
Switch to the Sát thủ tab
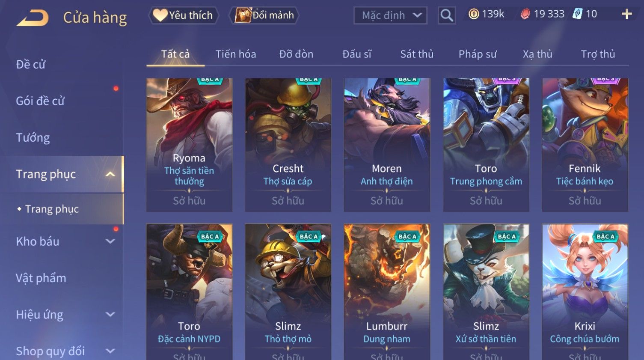pos(417,54)
